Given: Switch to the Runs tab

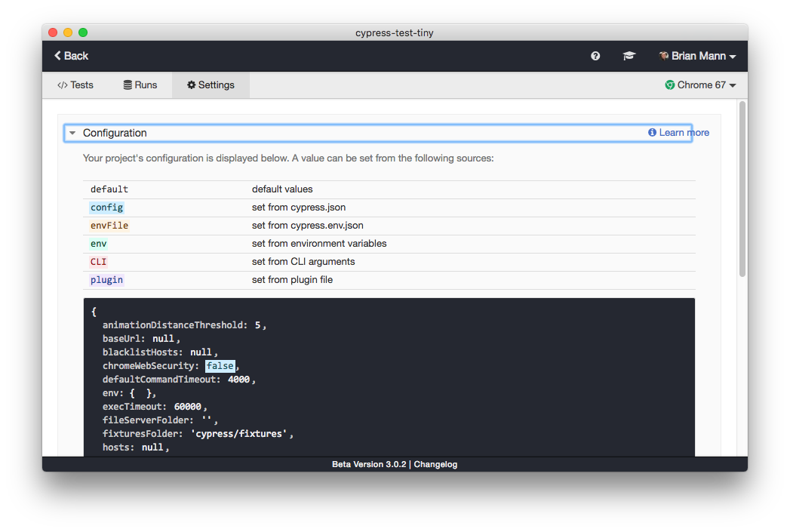Looking at the screenshot, I should (140, 85).
